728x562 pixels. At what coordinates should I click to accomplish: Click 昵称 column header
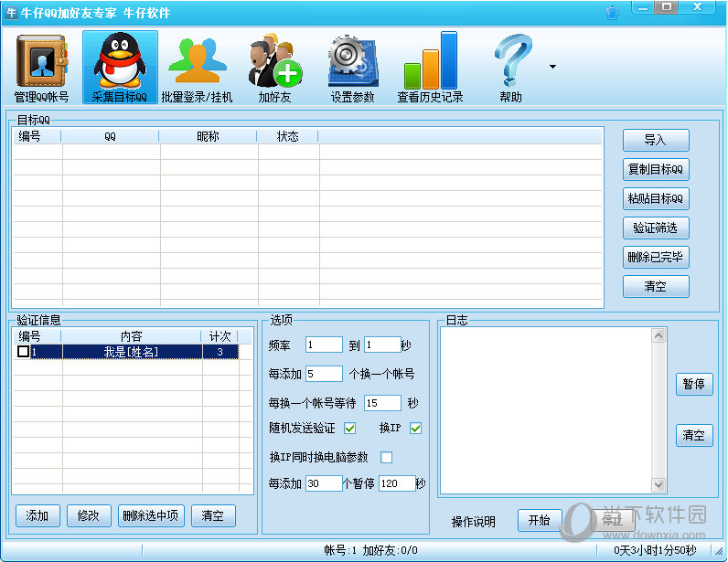click(x=208, y=136)
